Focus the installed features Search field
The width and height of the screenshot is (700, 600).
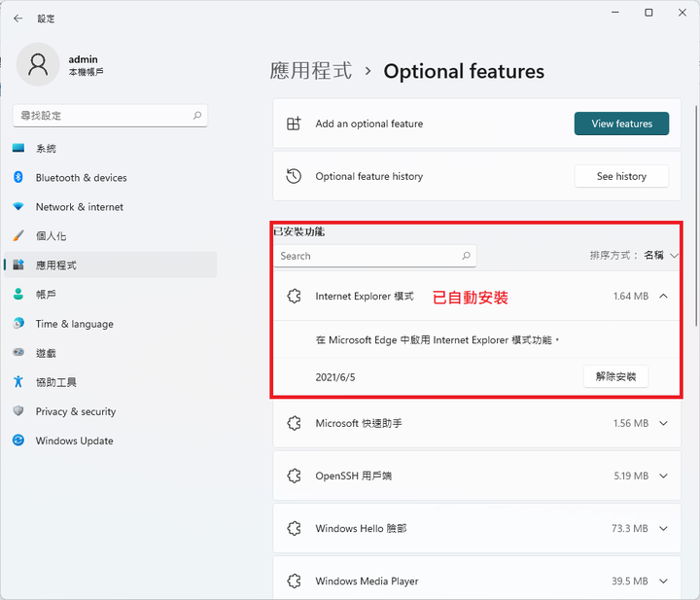pos(375,256)
